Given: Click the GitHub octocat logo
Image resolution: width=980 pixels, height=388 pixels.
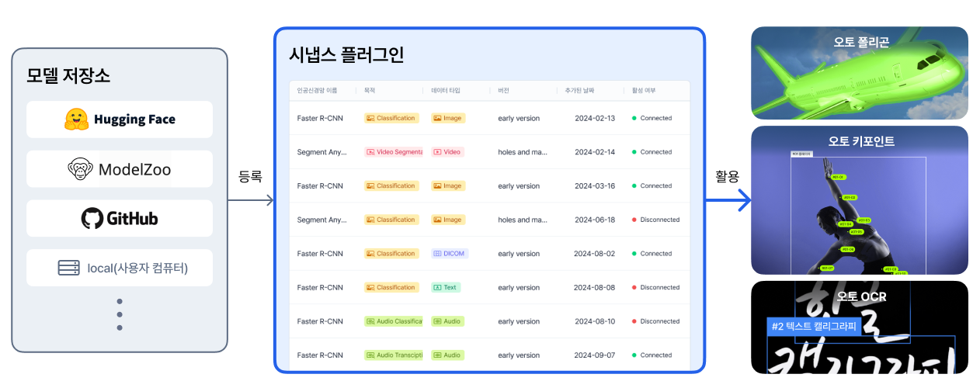Looking at the screenshot, I should tap(92, 218).
